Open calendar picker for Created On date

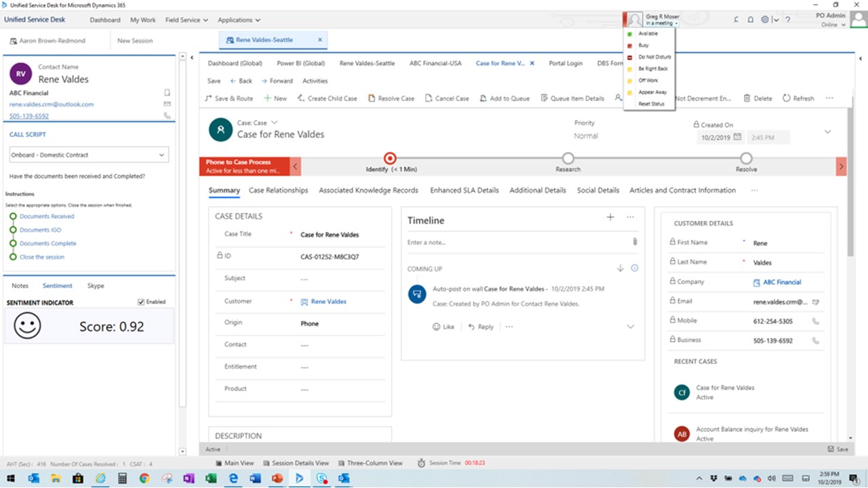point(737,137)
